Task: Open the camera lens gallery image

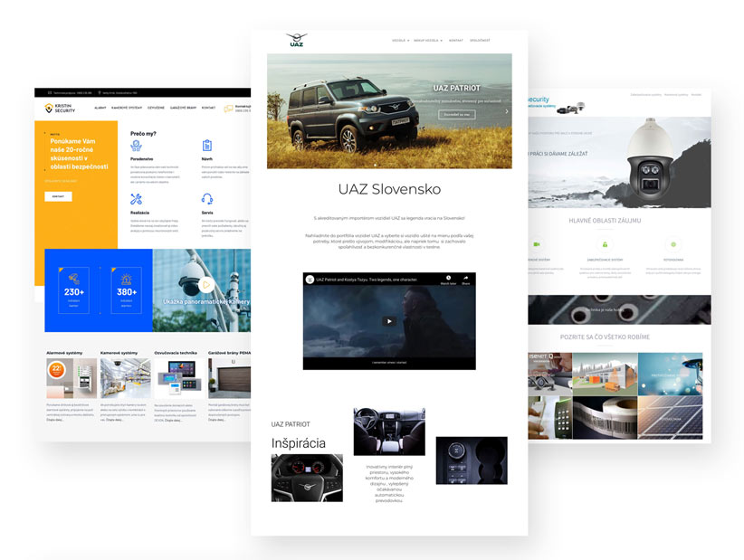Action: click(550, 375)
